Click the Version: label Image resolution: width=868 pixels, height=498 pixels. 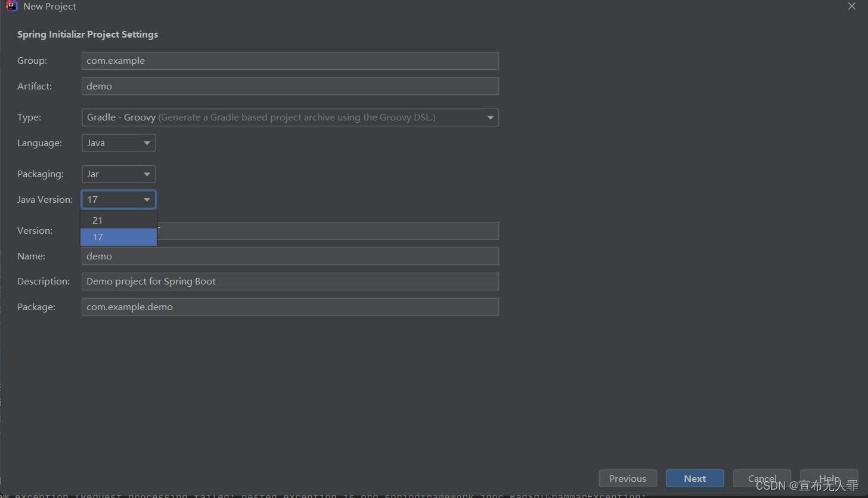pyautogui.click(x=35, y=231)
